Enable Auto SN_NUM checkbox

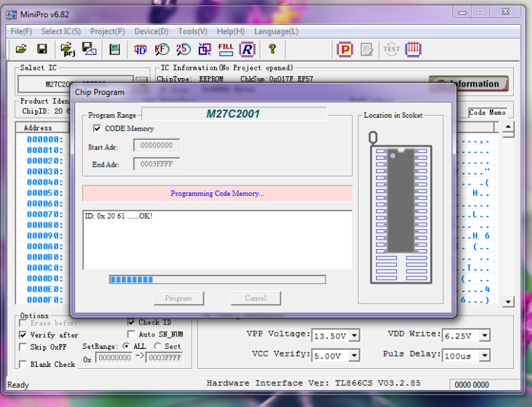[x=131, y=334]
